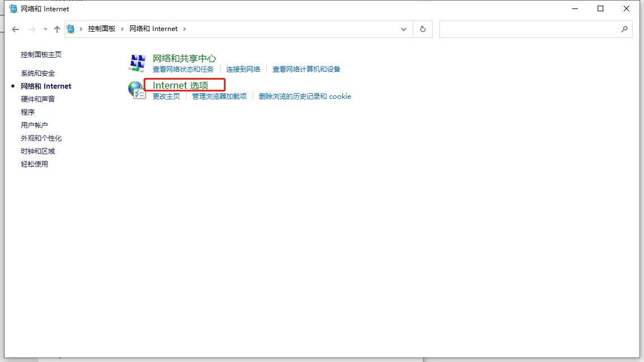Screen dimensions: 644x362
Task: Click the Internet Options globe icon
Action: tap(137, 90)
